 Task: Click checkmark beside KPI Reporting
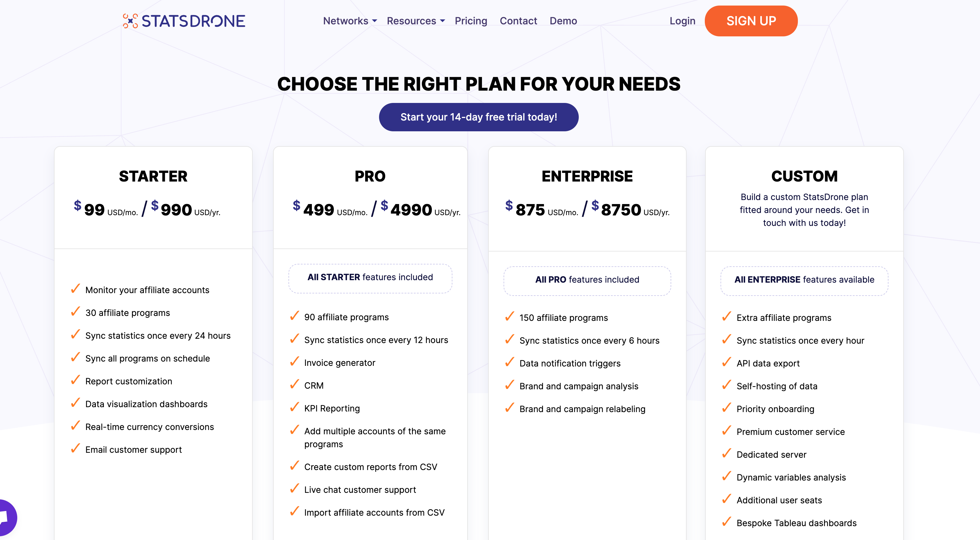click(294, 407)
